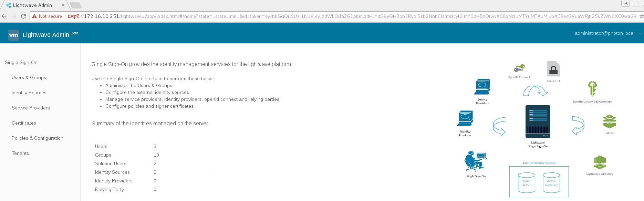Screen dimensions: 644x201
Task: Click 'Configure policies and signer certificates' bullet
Action: [149, 106]
